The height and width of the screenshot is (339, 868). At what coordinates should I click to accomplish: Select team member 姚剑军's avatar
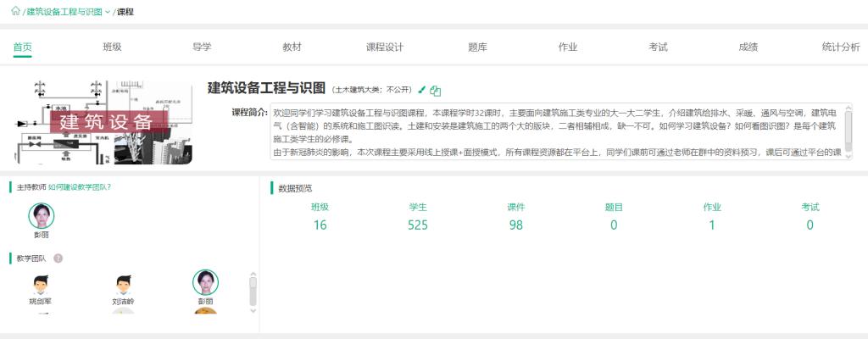tap(41, 286)
